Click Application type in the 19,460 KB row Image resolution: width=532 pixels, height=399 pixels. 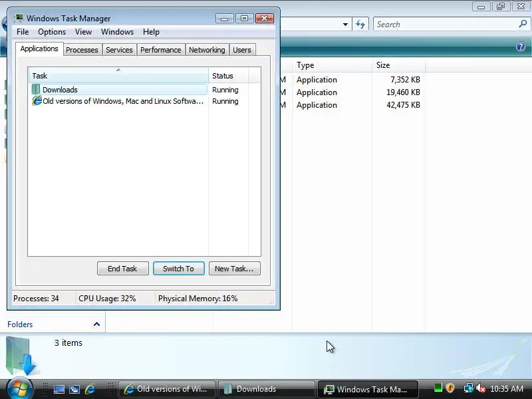pos(317,92)
